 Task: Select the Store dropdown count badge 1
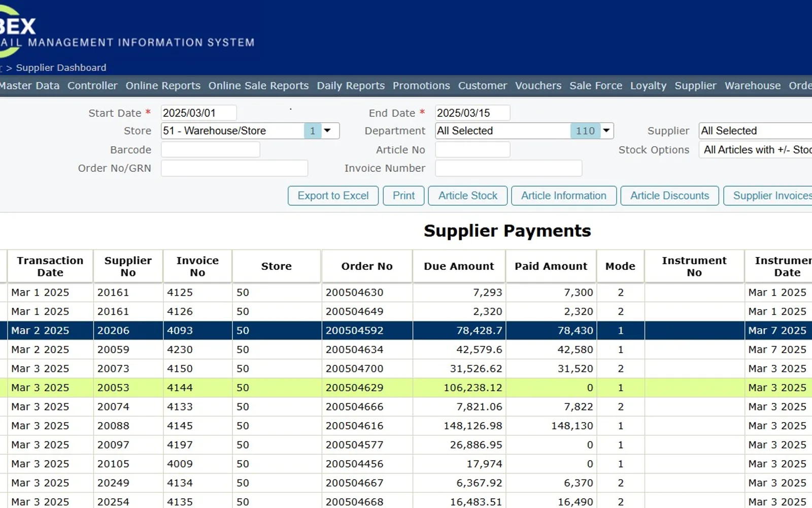coord(313,131)
